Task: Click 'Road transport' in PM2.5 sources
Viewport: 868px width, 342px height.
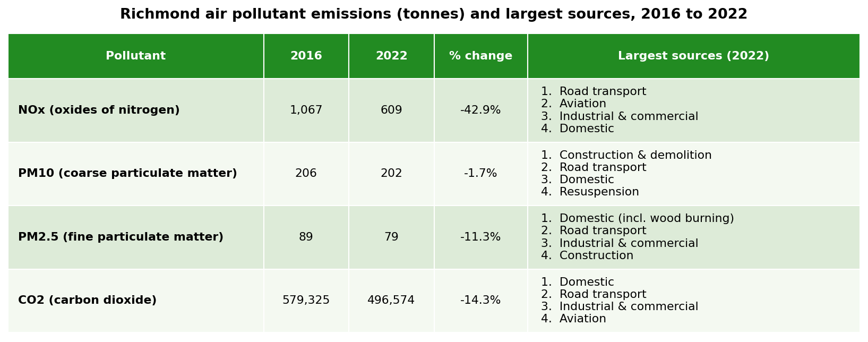Action: click(603, 231)
